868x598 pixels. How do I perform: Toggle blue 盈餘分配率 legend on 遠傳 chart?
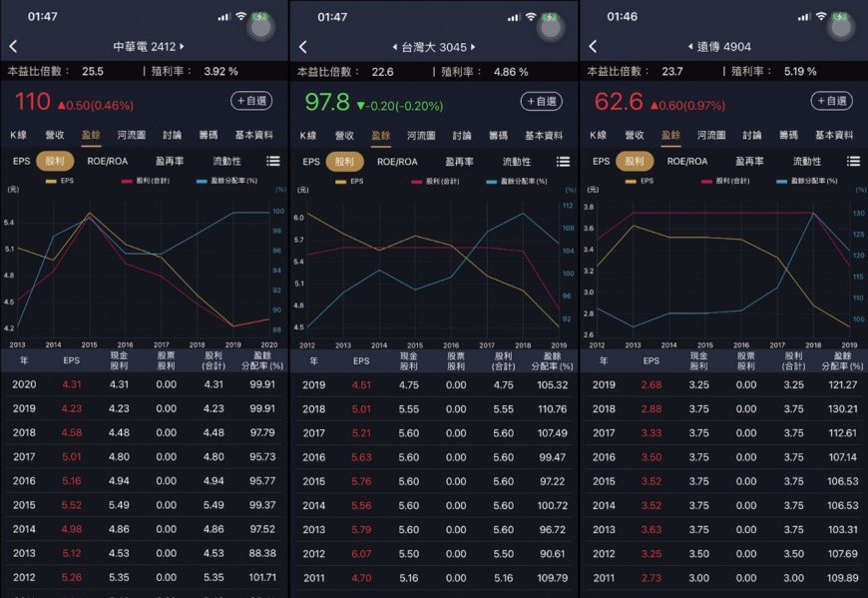click(806, 181)
